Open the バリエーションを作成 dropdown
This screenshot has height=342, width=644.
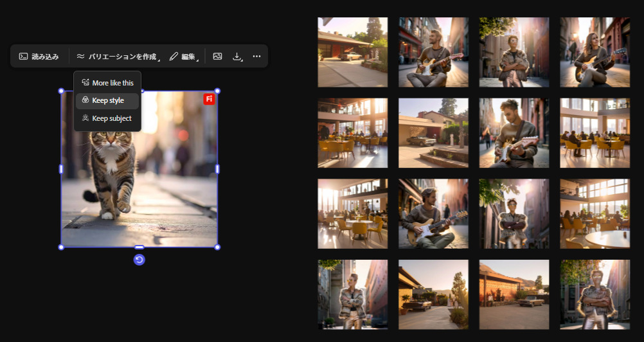click(x=118, y=57)
